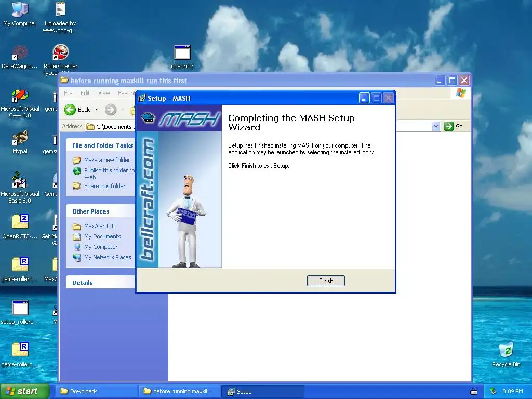
Task: Open the View menu in Explorer
Action: pos(104,93)
